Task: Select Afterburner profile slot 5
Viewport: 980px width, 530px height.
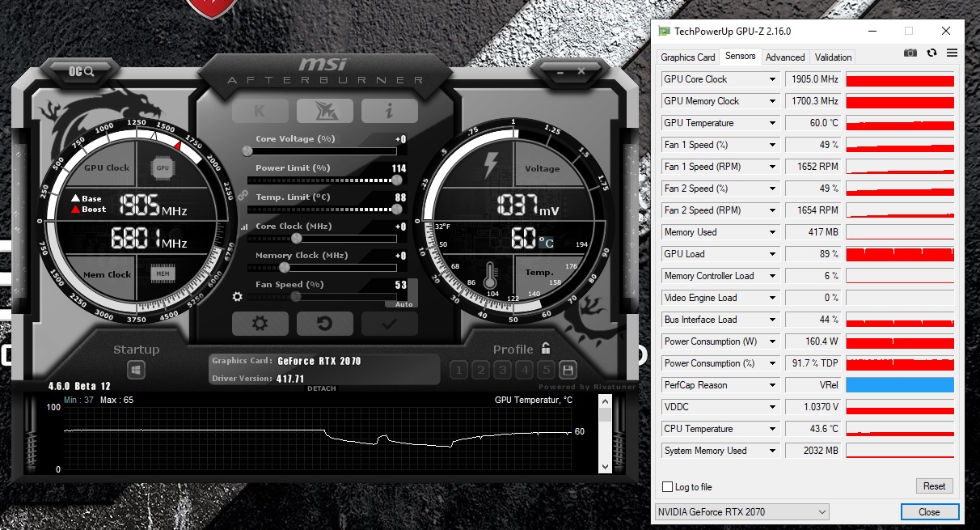Action: 546,371
